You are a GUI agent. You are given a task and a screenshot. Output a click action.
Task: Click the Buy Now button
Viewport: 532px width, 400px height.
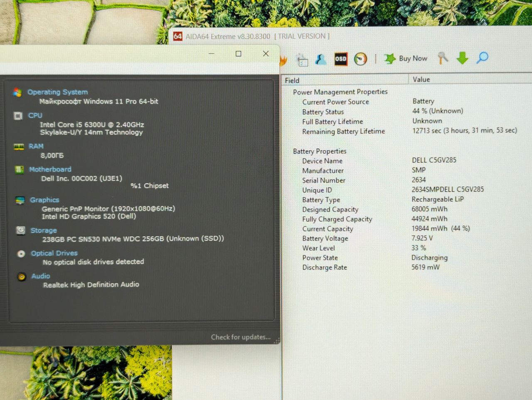(x=406, y=59)
